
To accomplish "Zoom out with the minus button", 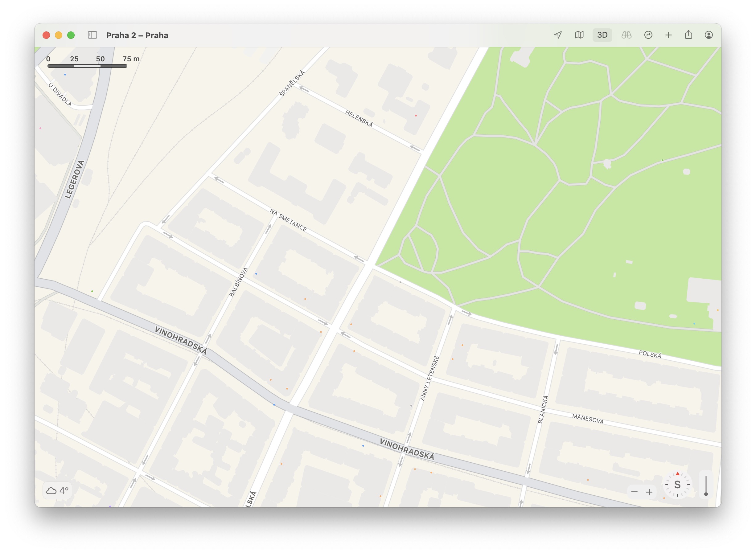I will coord(634,492).
